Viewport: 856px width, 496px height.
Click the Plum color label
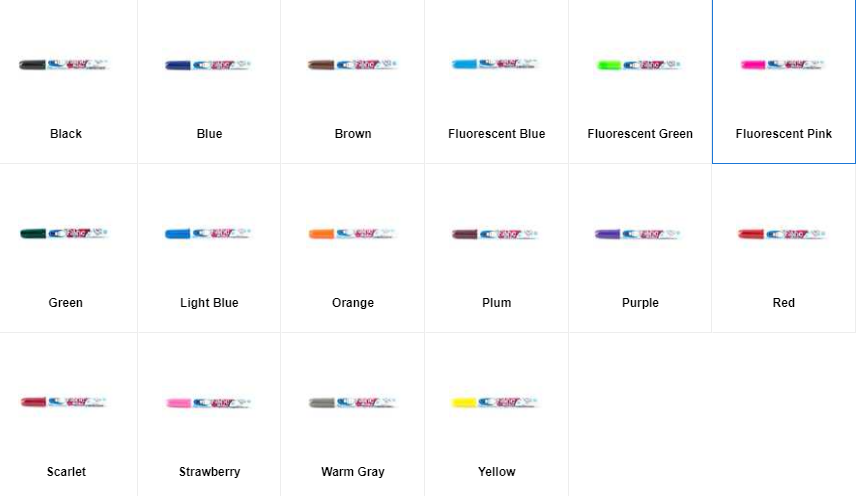(496, 303)
